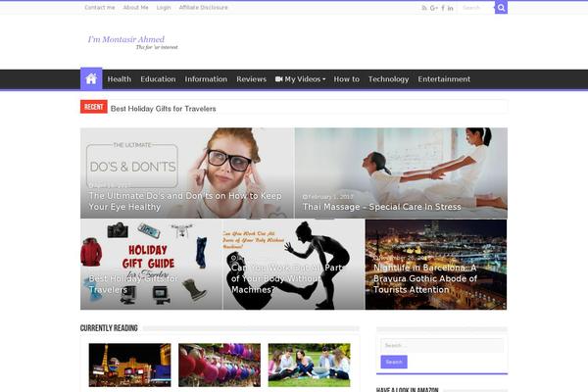588x392 pixels.
Task: Click the purple sidebar Search button
Action: click(394, 362)
